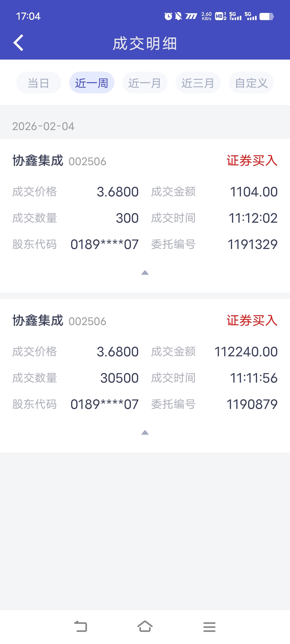
Task: Open the recent apps menu button
Action: (209, 627)
